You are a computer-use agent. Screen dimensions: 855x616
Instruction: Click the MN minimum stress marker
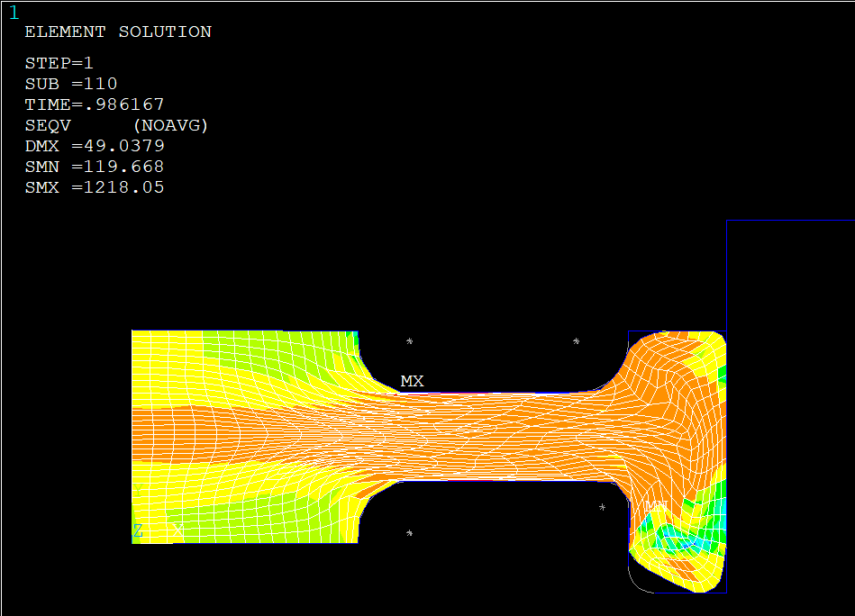[x=656, y=506]
